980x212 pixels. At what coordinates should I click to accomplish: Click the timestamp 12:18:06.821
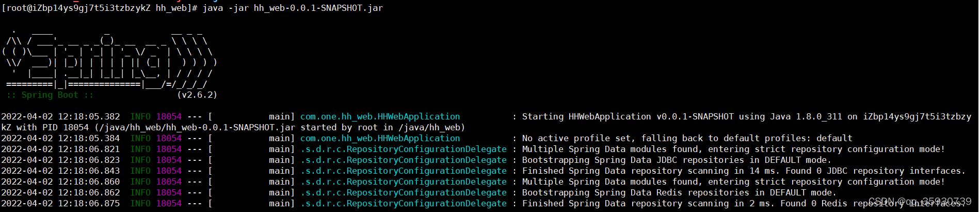[x=89, y=149]
